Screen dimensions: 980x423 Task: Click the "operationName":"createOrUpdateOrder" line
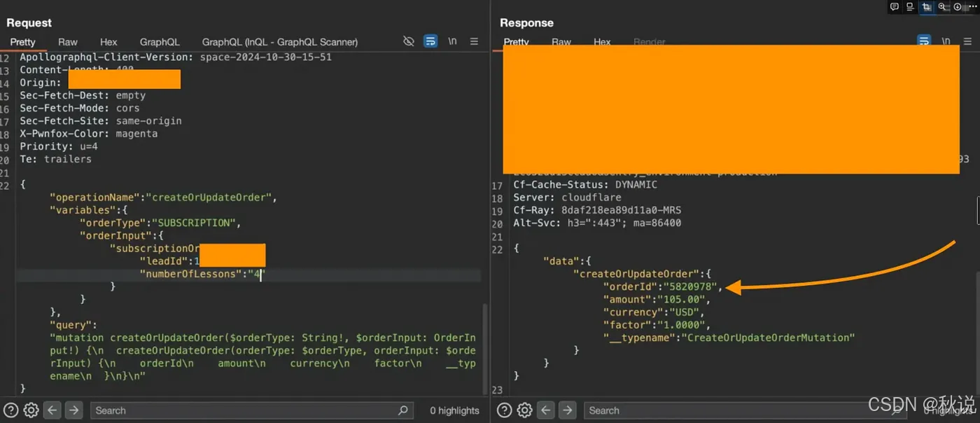click(163, 197)
